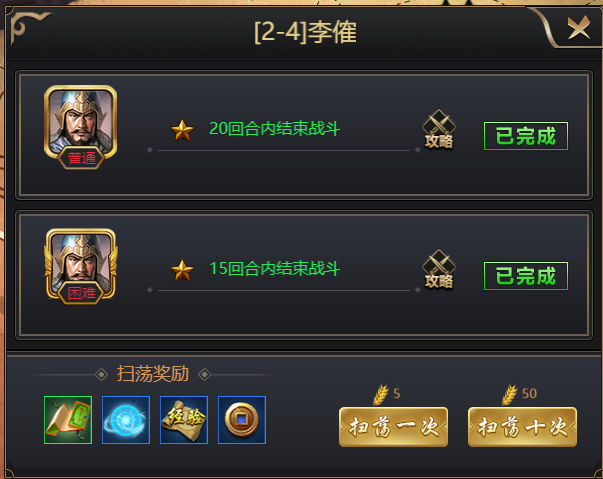Click the gold star for 15-round objective
This screenshot has height=479, width=603.
click(182, 270)
